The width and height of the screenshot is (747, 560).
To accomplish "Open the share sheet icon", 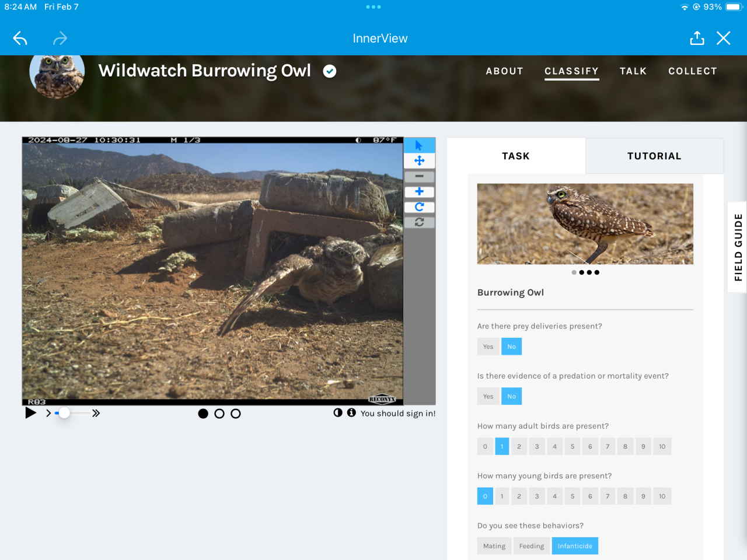I will pyautogui.click(x=697, y=38).
